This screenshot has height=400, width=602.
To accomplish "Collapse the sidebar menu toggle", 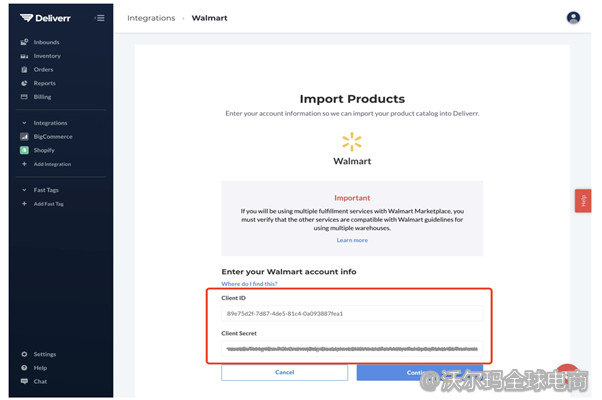I will (99, 18).
